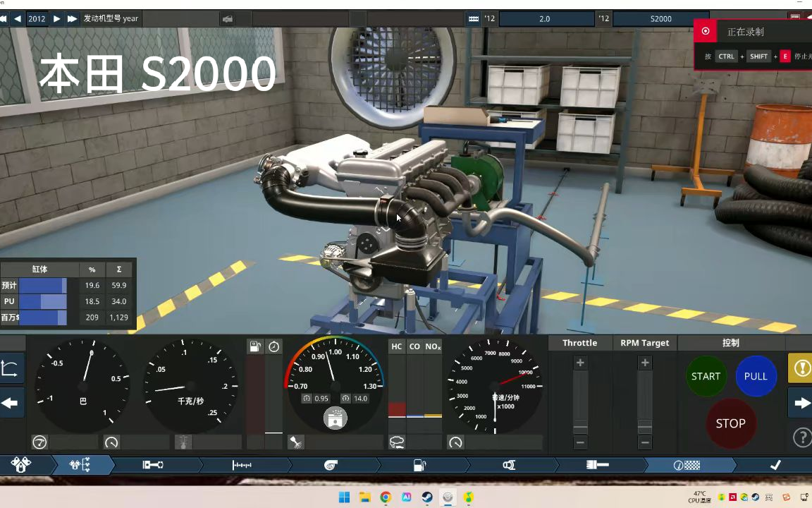
Task: Launch Google Chrome from the taskbar
Action: click(x=386, y=497)
